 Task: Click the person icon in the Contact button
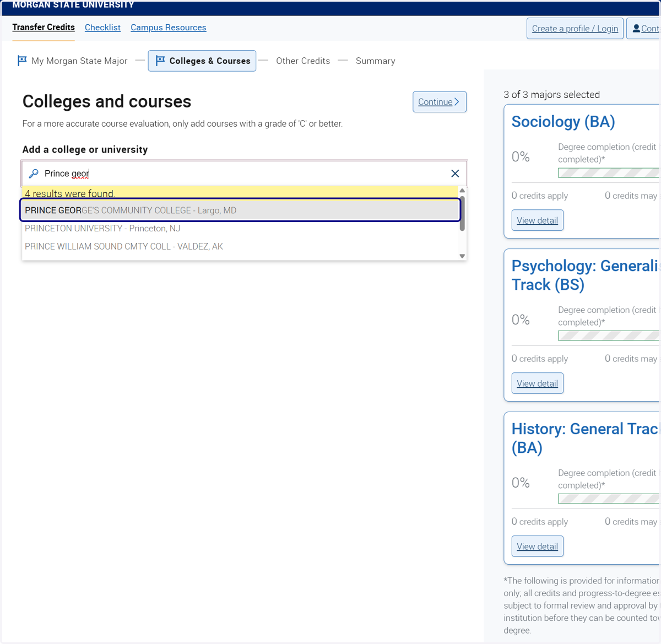coord(636,29)
